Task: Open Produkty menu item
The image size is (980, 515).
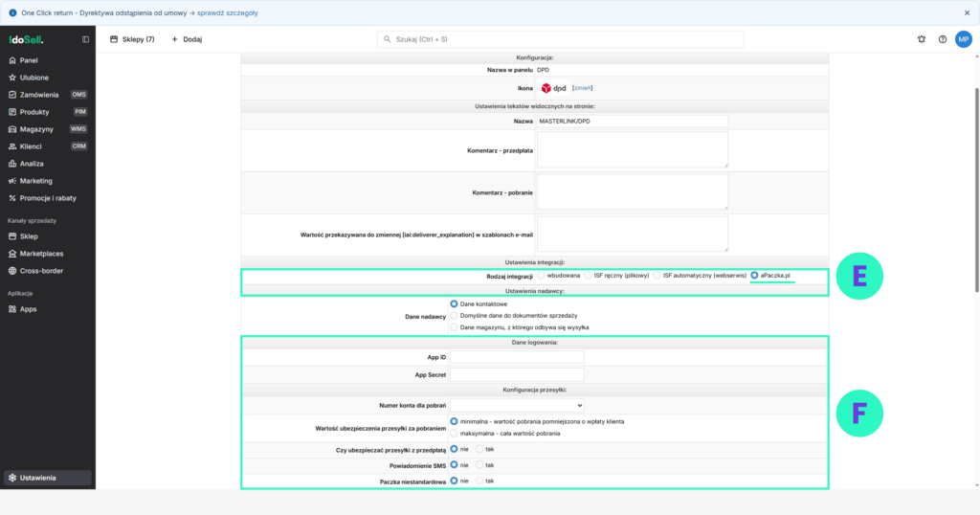Action: click(48, 112)
